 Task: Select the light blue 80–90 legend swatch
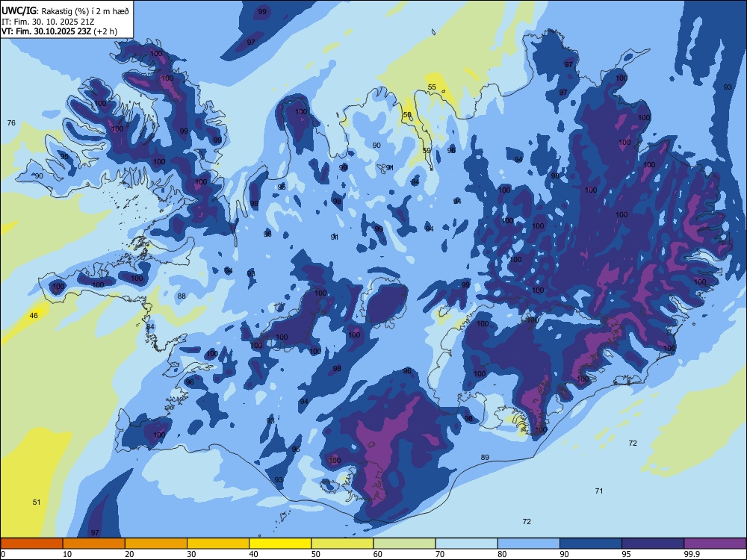[529, 544]
